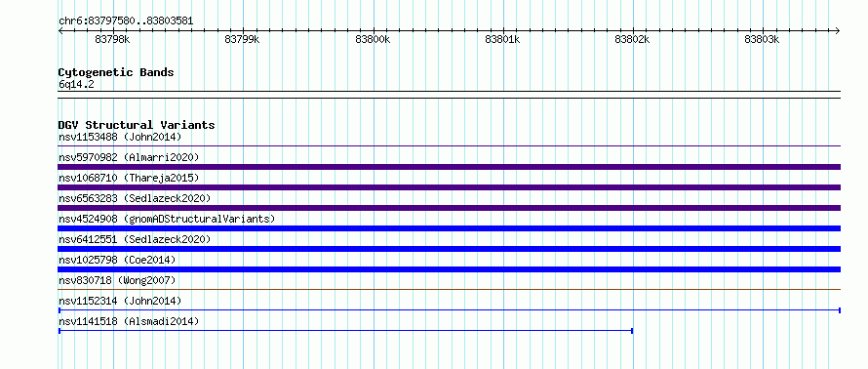This screenshot has height=369, width=868.
Task: Select the blue bar under nsv6412551
Action: coord(450,249)
